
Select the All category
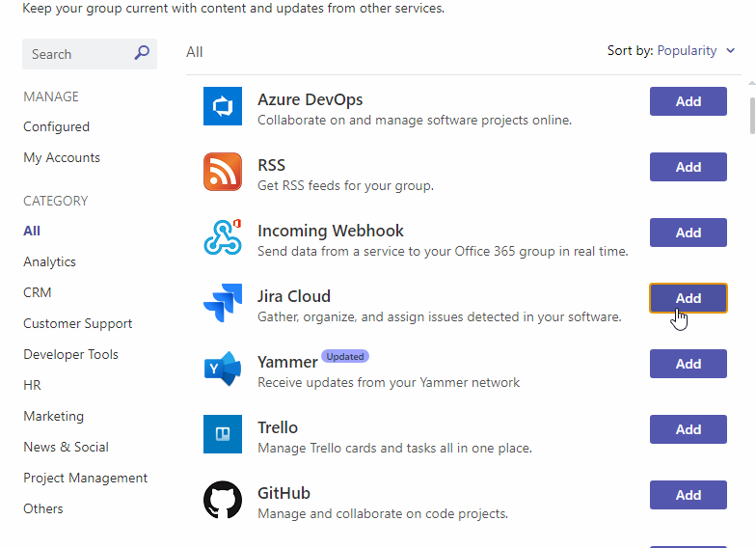32,232
